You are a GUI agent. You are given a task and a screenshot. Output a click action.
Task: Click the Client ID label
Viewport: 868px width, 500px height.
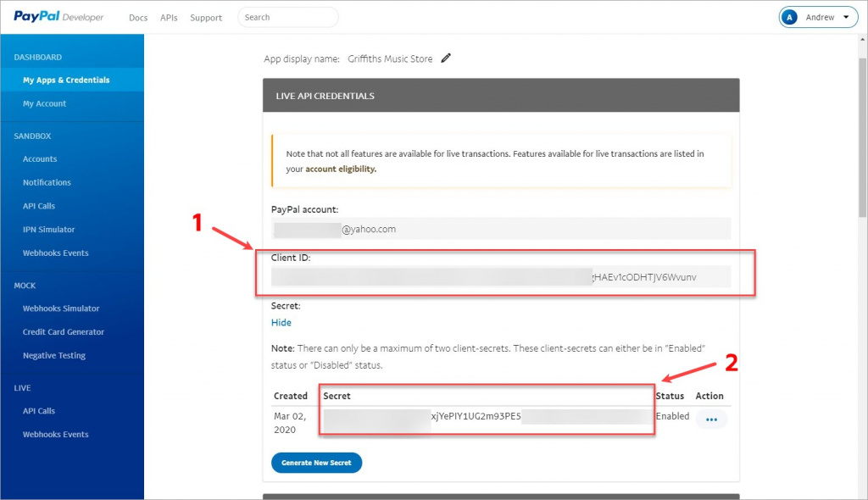pyautogui.click(x=291, y=258)
